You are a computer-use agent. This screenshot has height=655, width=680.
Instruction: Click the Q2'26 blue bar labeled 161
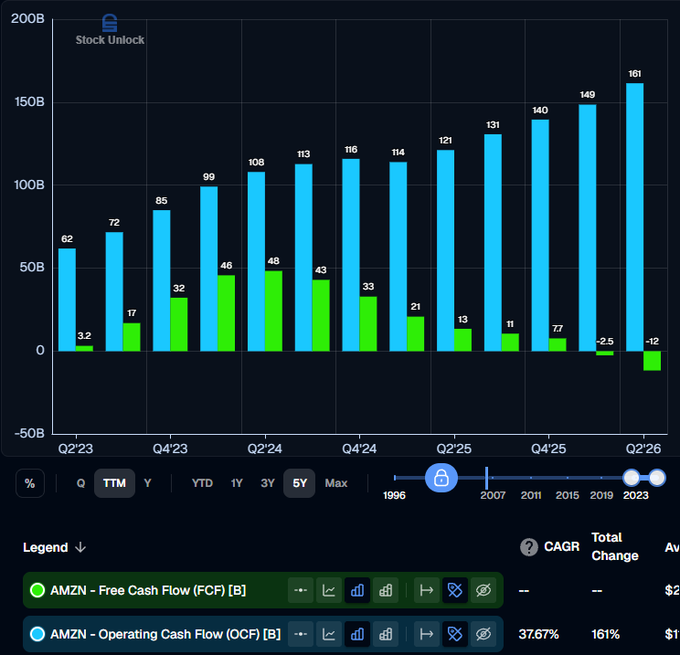[x=635, y=217]
